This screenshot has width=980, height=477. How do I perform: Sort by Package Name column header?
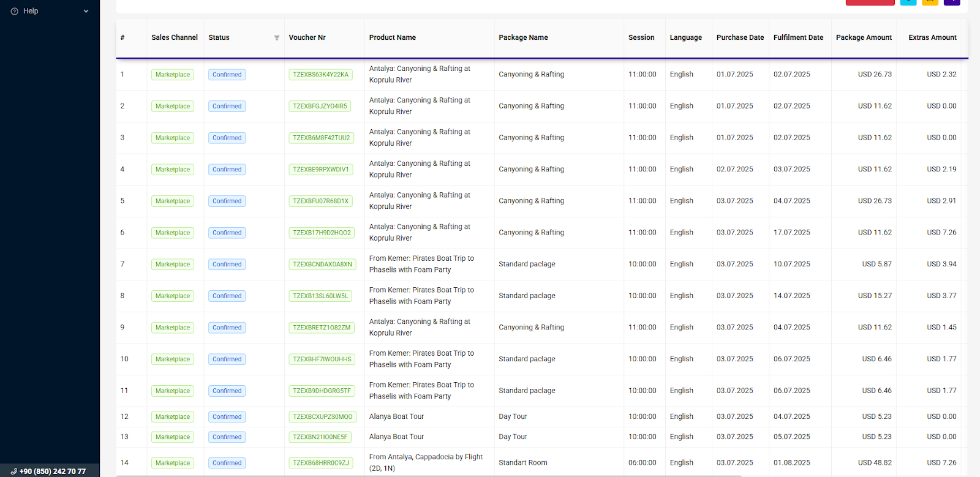523,37
